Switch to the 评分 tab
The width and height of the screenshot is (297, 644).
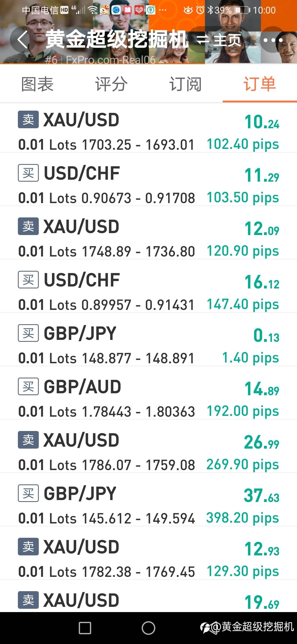tap(111, 84)
